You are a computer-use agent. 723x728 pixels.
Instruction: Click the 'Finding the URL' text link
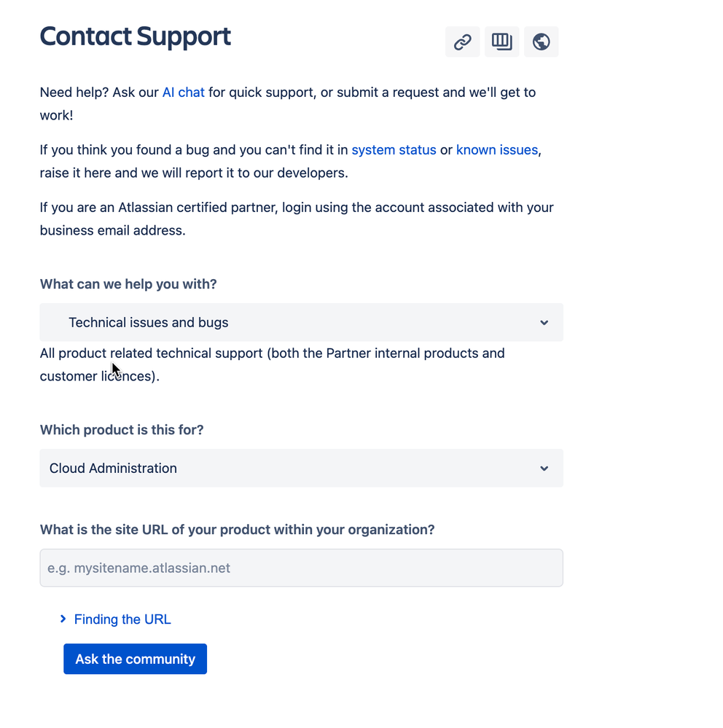click(122, 619)
